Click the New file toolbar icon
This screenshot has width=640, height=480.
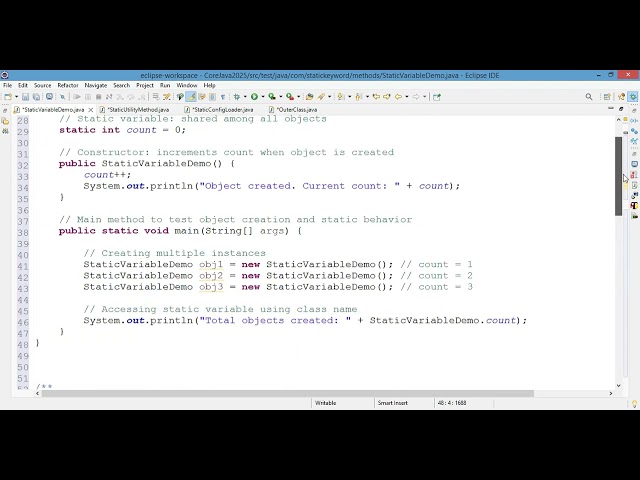pyautogui.click(x=8, y=97)
